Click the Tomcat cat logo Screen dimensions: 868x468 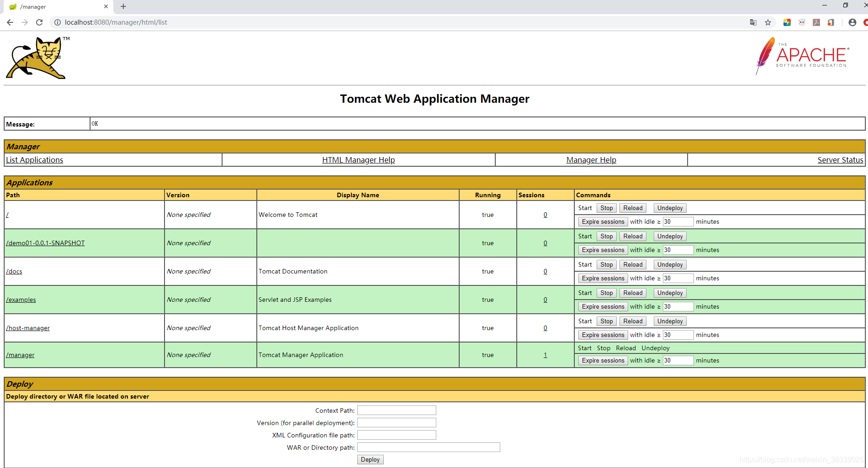[37, 58]
